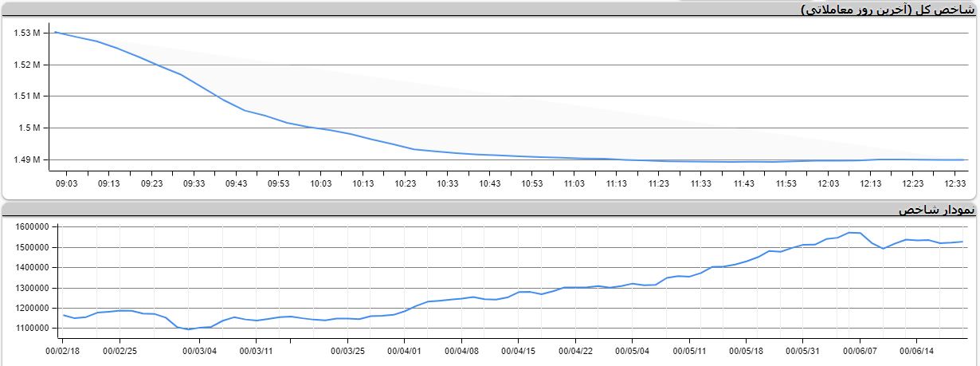Select the 10:03 time axis label
Viewport: 980px width, 366px height.
point(321,184)
